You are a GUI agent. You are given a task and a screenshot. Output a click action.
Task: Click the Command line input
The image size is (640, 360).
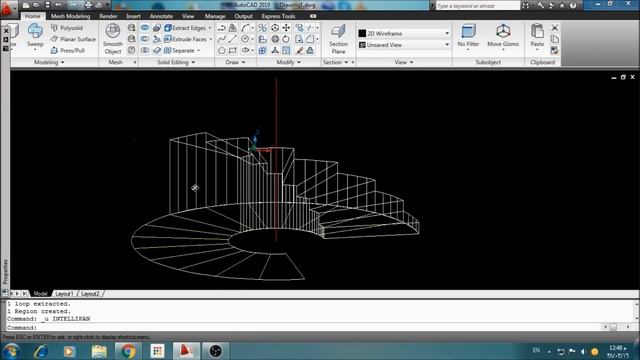(x=304, y=327)
